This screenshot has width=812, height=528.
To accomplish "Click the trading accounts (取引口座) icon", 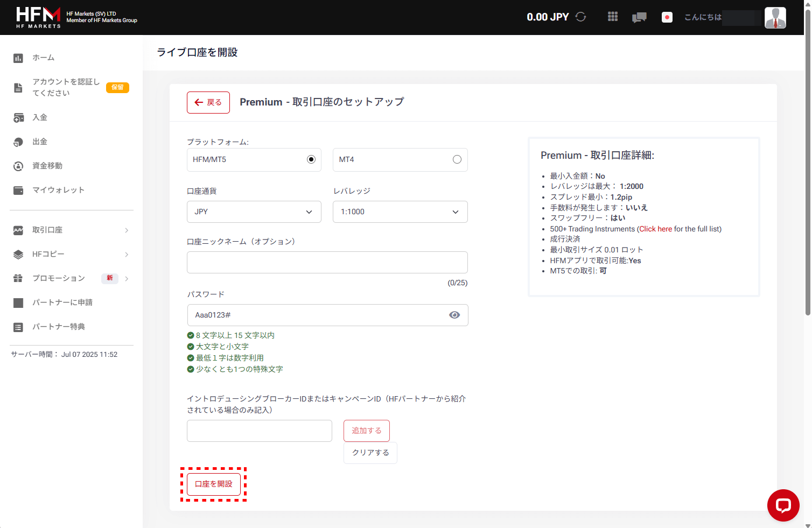I will 18,230.
